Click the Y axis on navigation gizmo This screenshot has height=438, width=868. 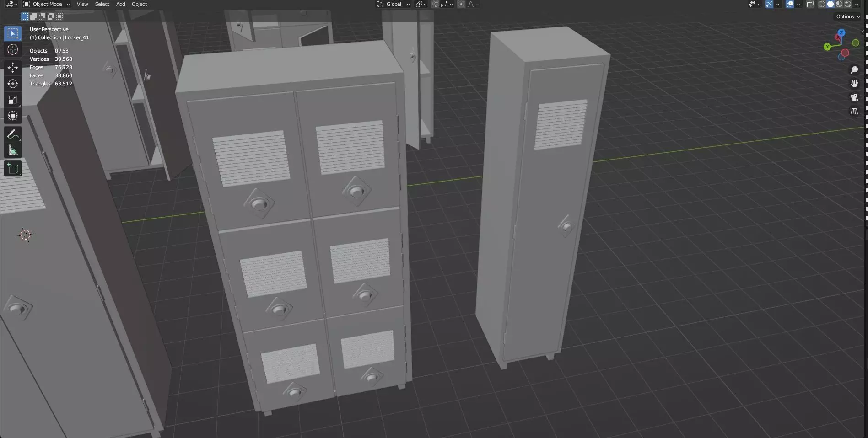(x=827, y=47)
